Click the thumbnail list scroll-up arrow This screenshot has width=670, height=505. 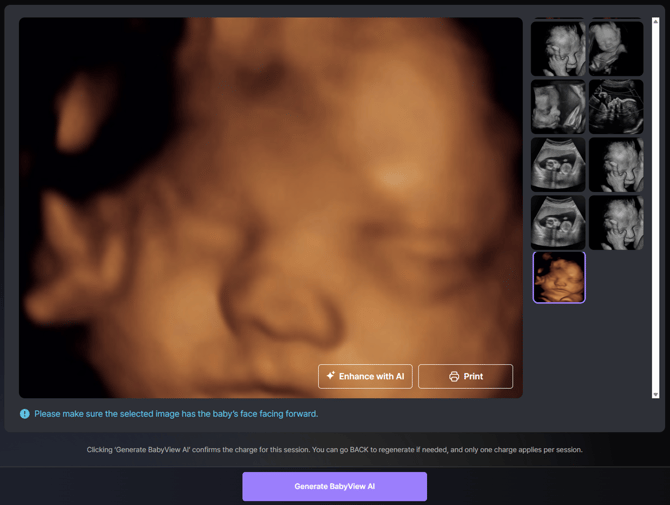point(656,21)
